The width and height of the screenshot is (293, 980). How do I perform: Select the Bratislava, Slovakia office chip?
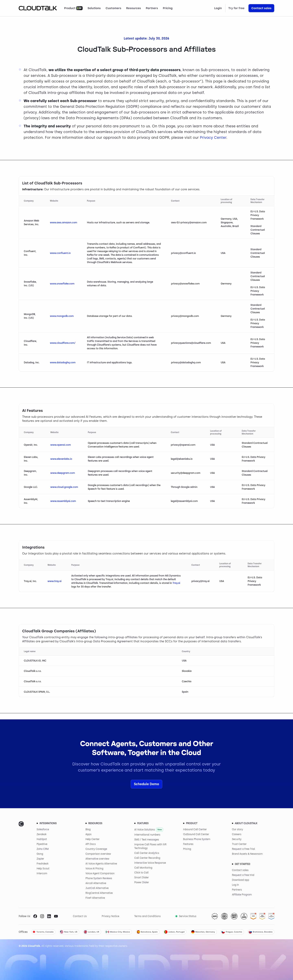point(261,932)
